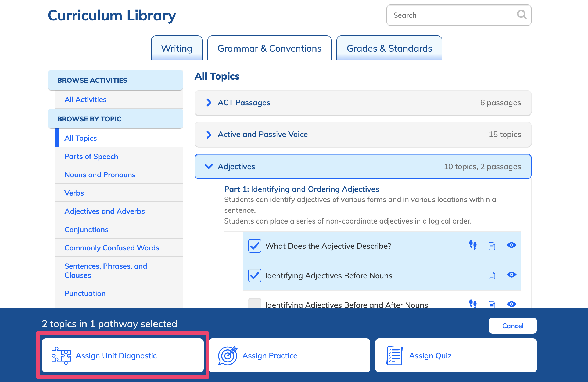Expand Active and Passive Voice chevron
The image size is (588, 382).
209,134
